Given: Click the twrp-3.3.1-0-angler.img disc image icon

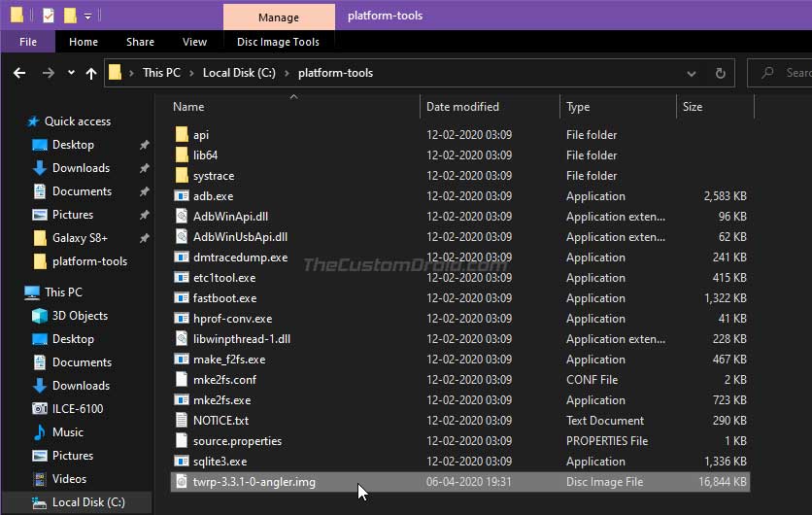Looking at the screenshot, I should point(182,482).
